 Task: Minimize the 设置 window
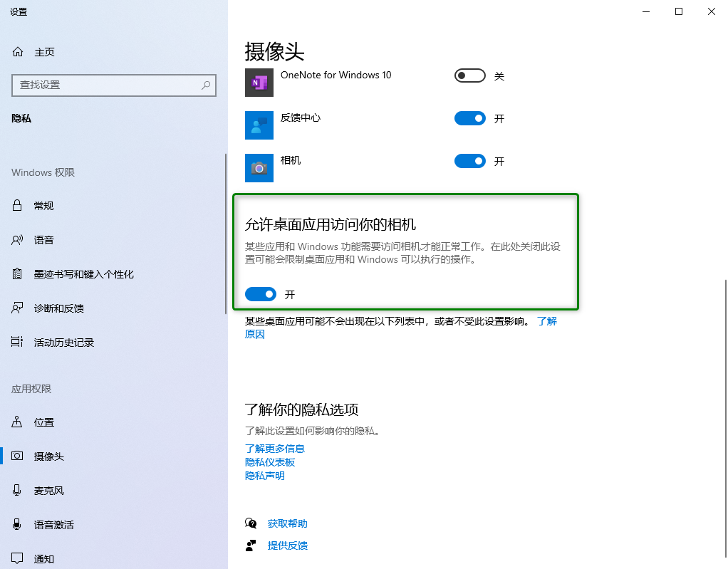coord(646,11)
